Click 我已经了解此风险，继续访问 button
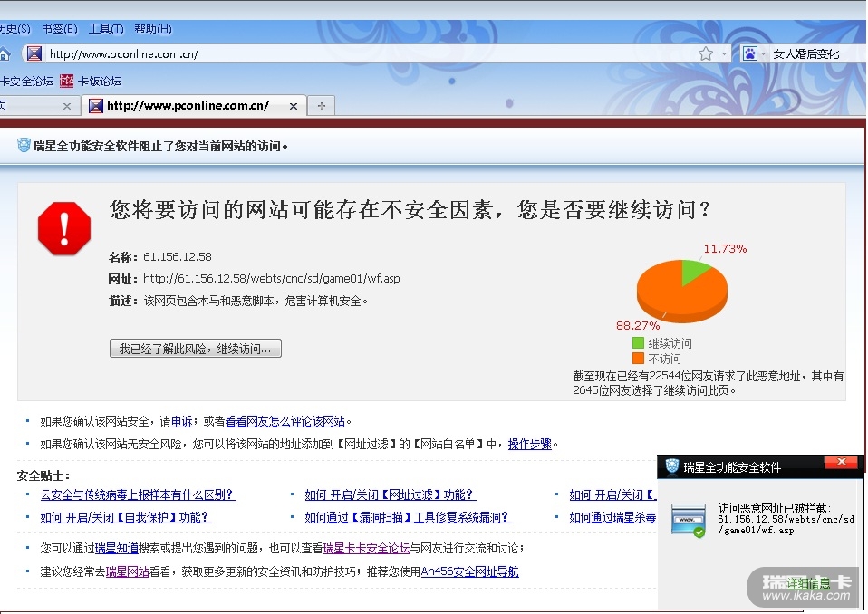 pos(196,349)
